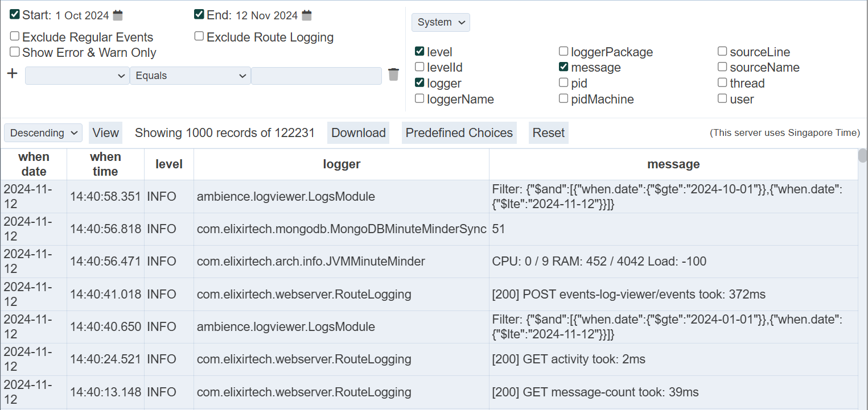Enable Exclude Route Logging option

(199, 36)
